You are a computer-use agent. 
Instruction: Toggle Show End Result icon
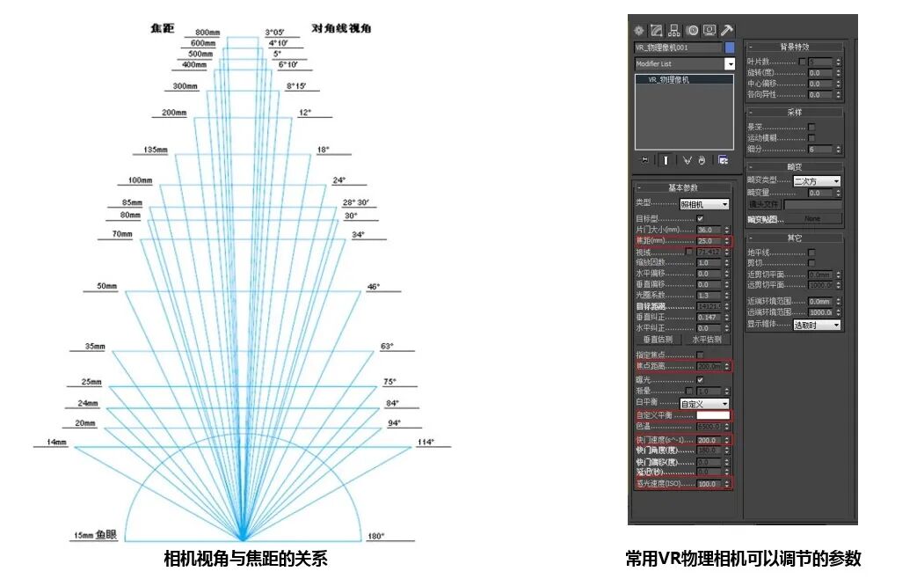click(666, 160)
